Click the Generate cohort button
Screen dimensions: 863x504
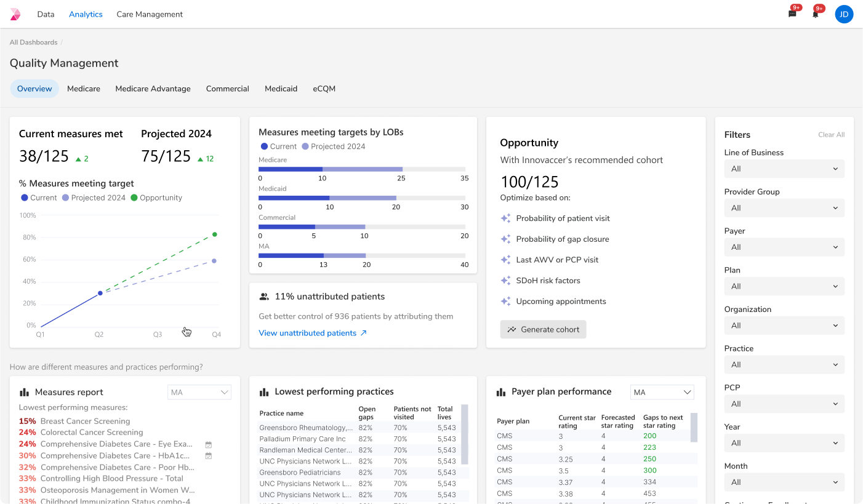click(543, 329)
